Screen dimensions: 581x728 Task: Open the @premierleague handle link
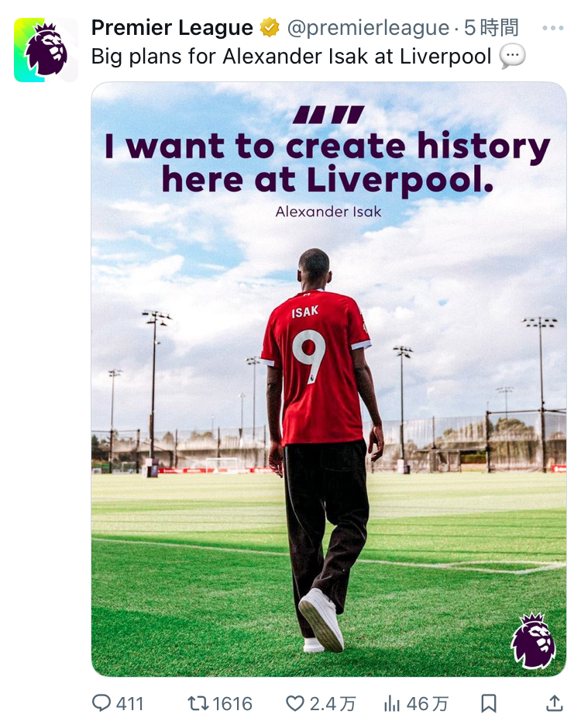pos(368,28)
